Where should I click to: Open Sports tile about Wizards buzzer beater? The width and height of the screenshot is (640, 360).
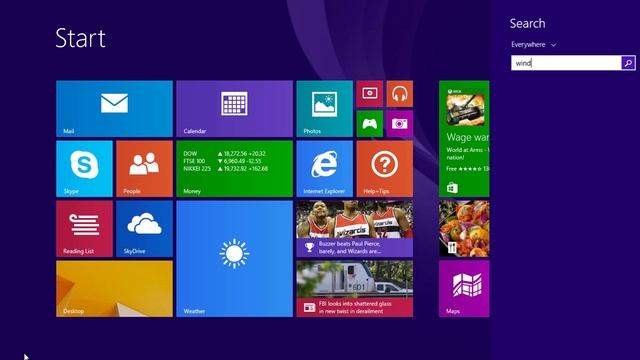coord(355,229)
